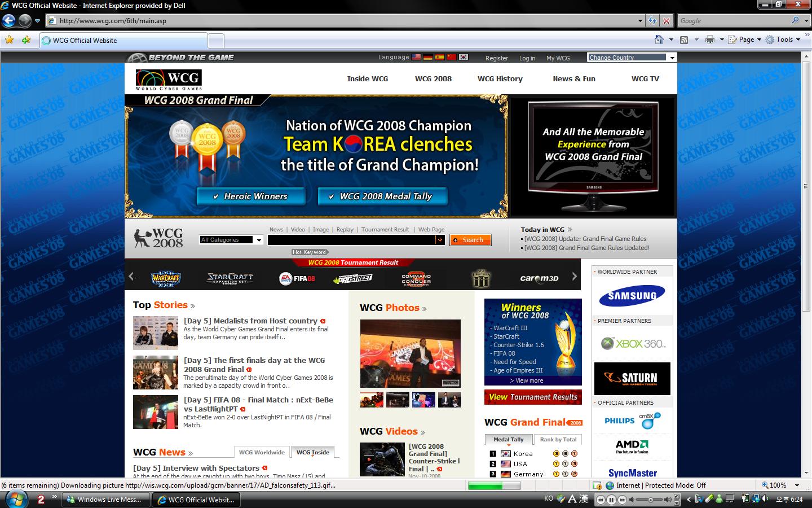Viewport: 812px width, 508px height.
Task: Open the Google search provider dropdown
Action: click(806, 20)
